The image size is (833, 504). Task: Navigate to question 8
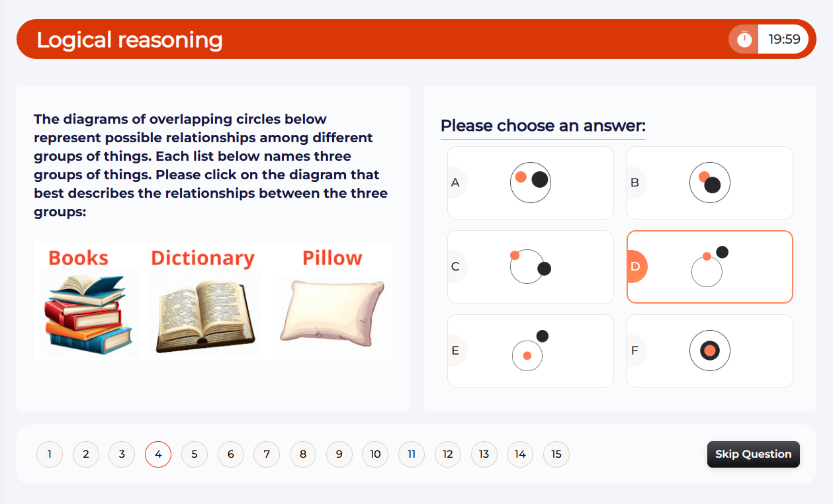pyautogui.click(x=303, y=454)
